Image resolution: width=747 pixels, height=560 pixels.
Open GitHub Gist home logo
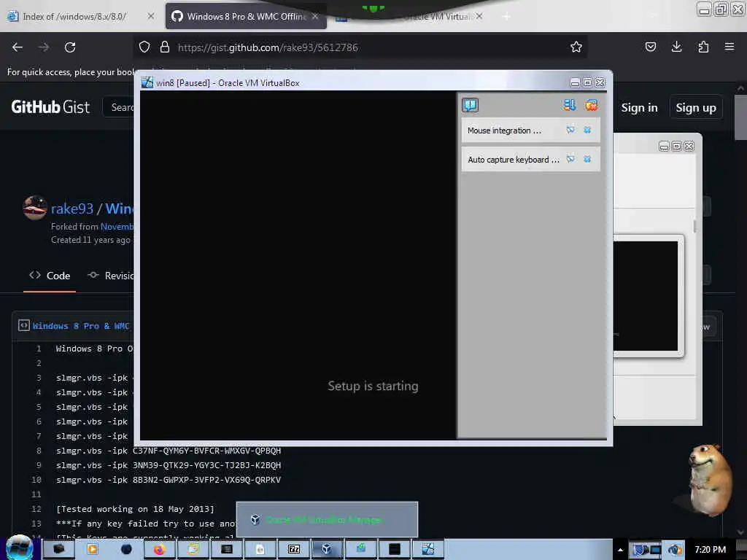click(x=50, y=107)
